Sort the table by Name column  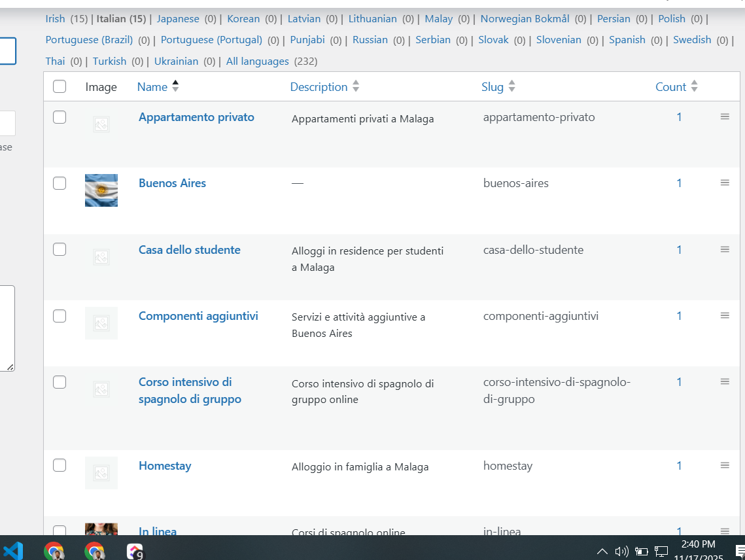point(152,87)
